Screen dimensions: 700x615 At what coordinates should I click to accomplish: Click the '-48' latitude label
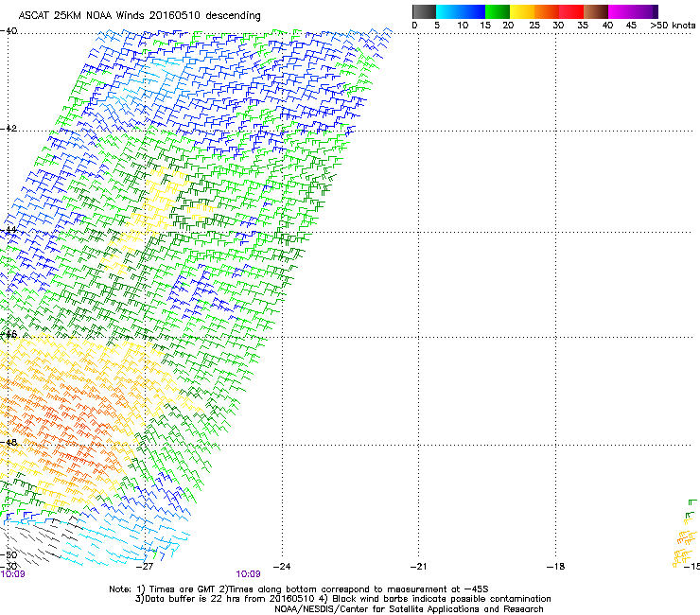pyautogui.click(x=9, y=442)
